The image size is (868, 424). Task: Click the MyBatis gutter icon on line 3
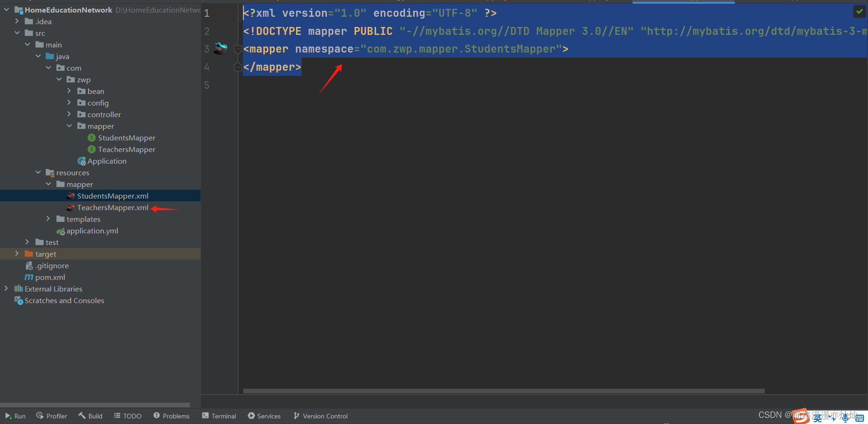pyautogui.click(x=221, y=48)
